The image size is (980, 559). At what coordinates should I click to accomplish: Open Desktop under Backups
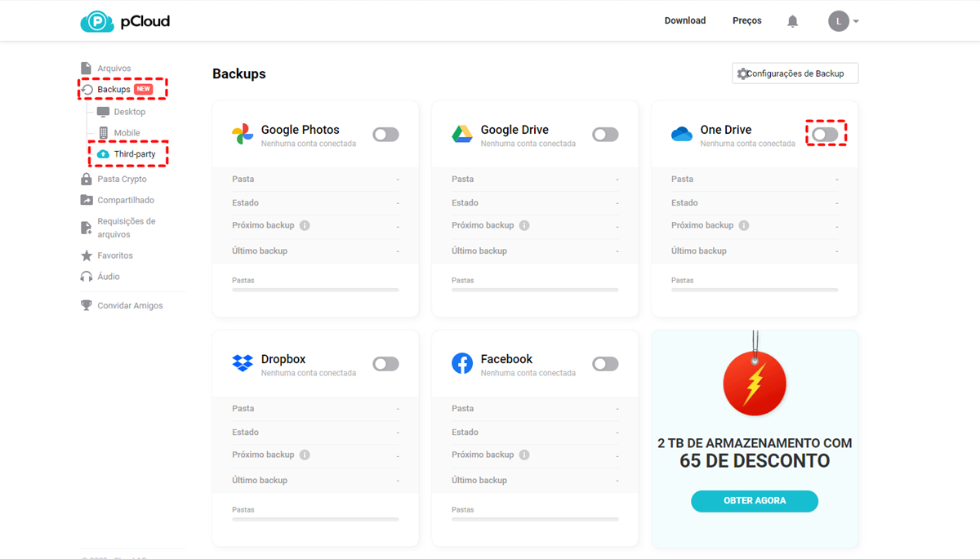tap(130, 112)
